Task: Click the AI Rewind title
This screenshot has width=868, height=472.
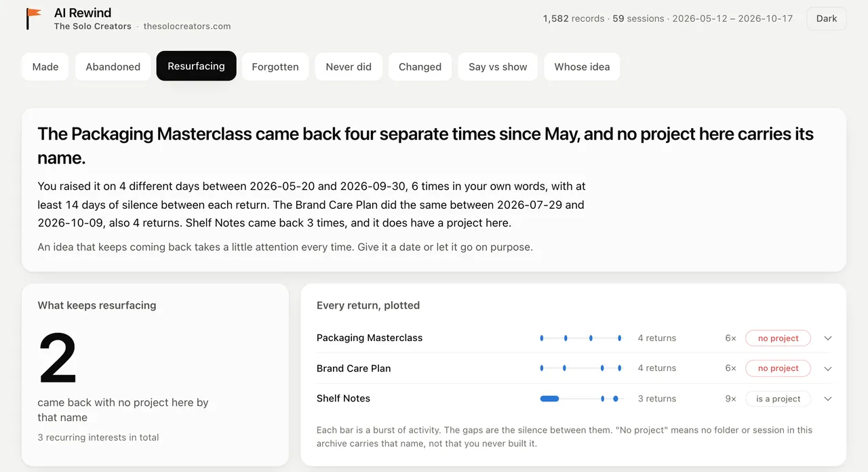Action: pos(83,12)
